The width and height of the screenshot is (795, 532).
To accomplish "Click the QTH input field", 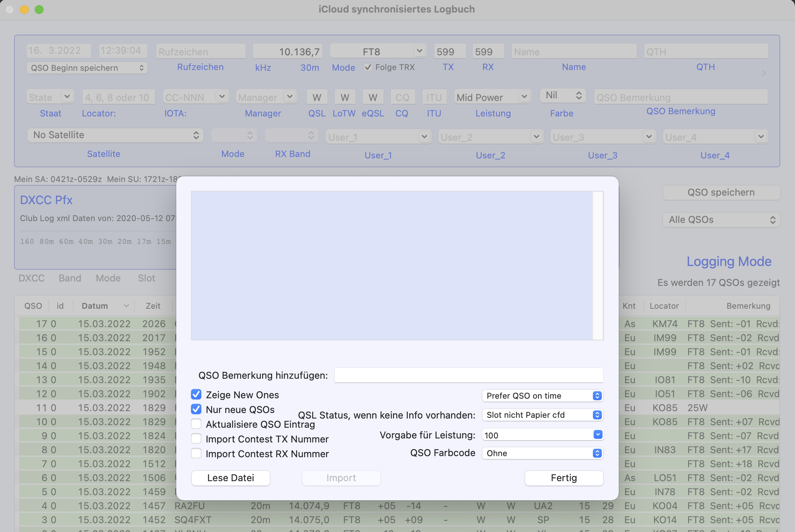I will [706, 51].
